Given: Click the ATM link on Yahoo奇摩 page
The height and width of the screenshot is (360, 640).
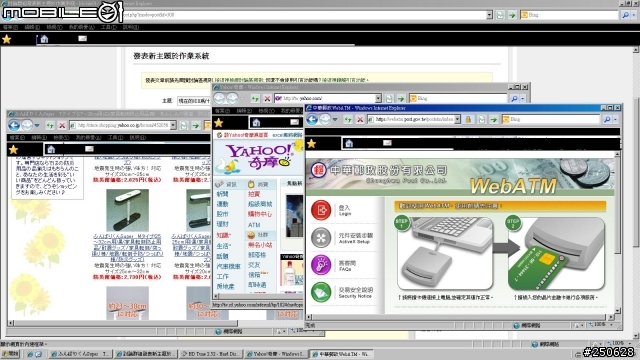Looking at the screenshot, I should [x=254, y=225].
